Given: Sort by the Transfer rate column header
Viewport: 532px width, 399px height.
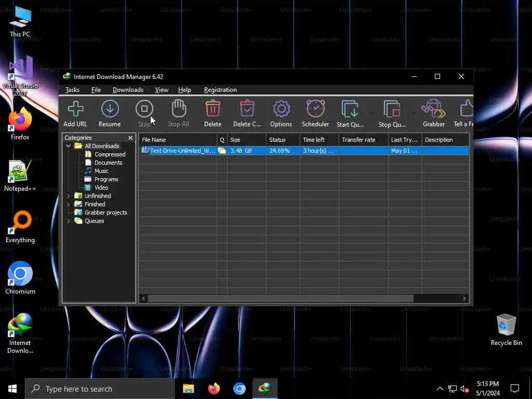Looking at the screenshot, I should tap(363, 140).
